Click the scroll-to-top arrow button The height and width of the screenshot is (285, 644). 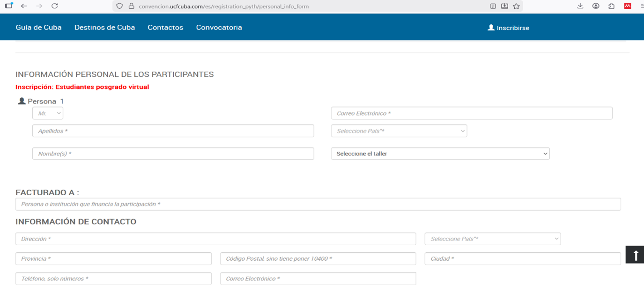click(636, 255)
